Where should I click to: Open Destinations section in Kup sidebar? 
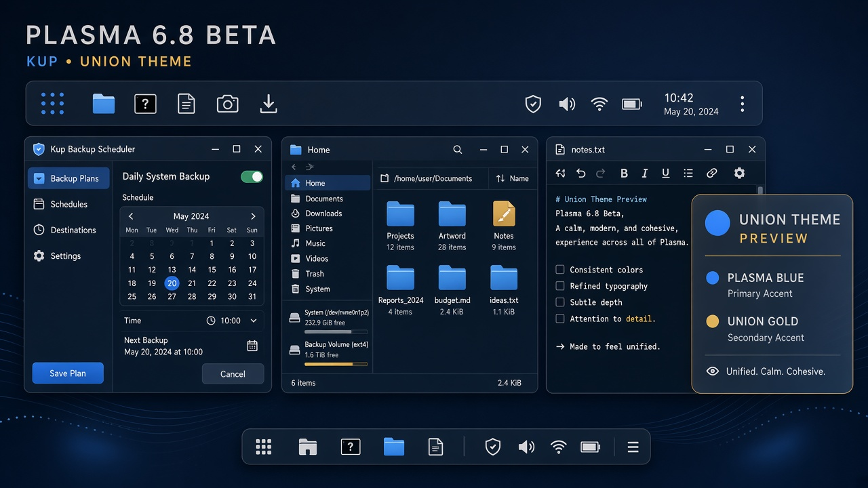68,230
